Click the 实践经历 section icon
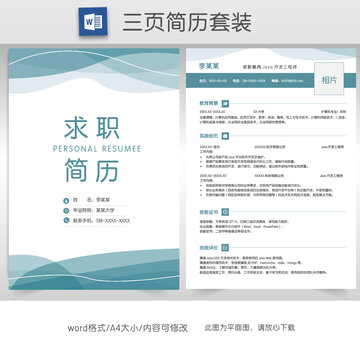The width and height of the screenshot is (360, 360). click(225, 136)
